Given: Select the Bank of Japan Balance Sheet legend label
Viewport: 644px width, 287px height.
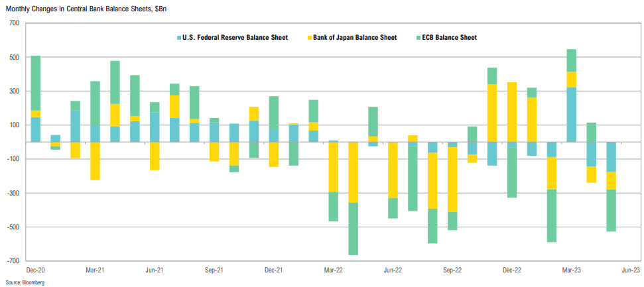Looking at the screenshot, I should [356, 38].
